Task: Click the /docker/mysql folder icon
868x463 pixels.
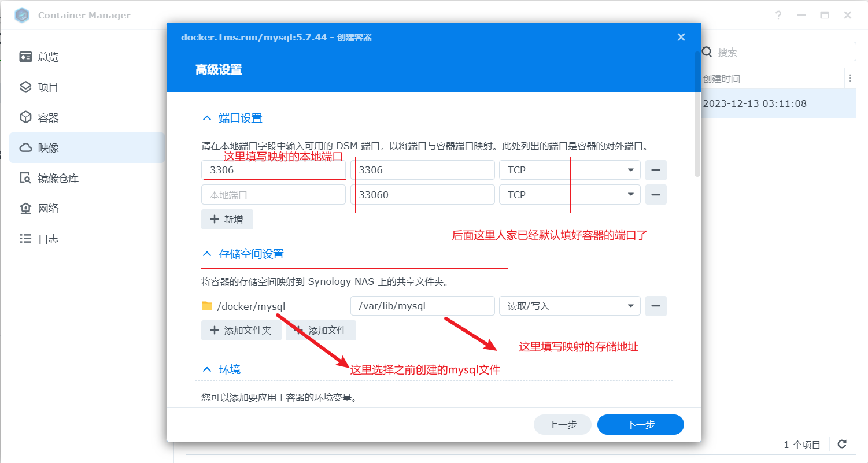Action: tap(207, 306)
